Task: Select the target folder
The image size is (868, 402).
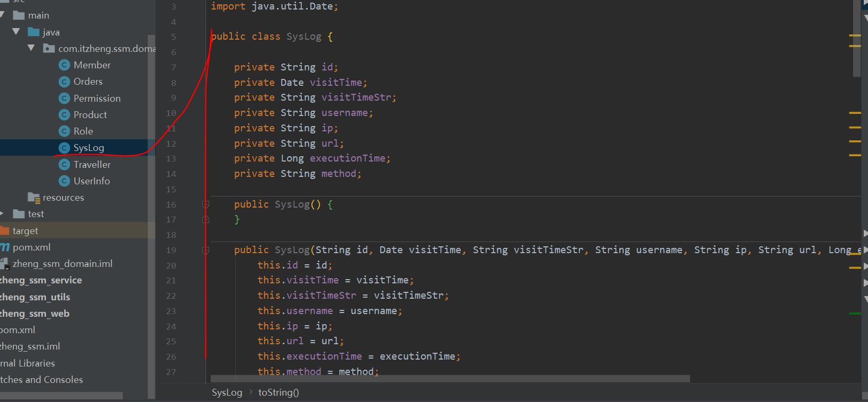Action: point(25,231)
